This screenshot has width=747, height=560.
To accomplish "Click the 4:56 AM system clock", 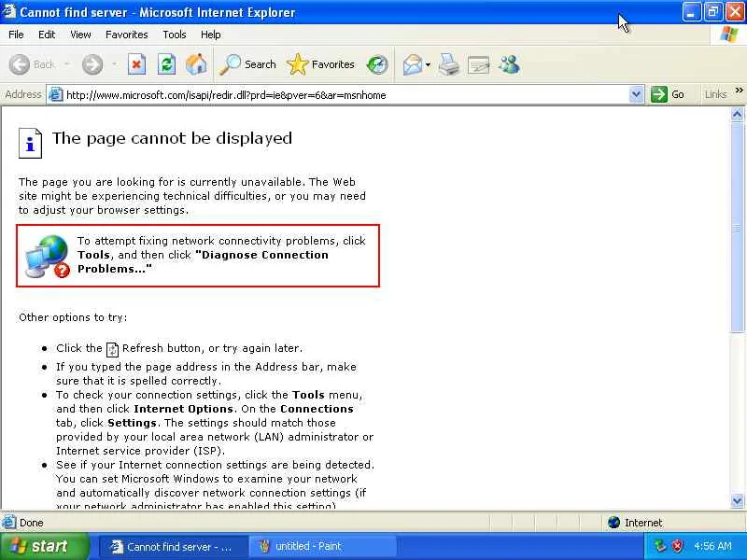I will coord(712,546).
